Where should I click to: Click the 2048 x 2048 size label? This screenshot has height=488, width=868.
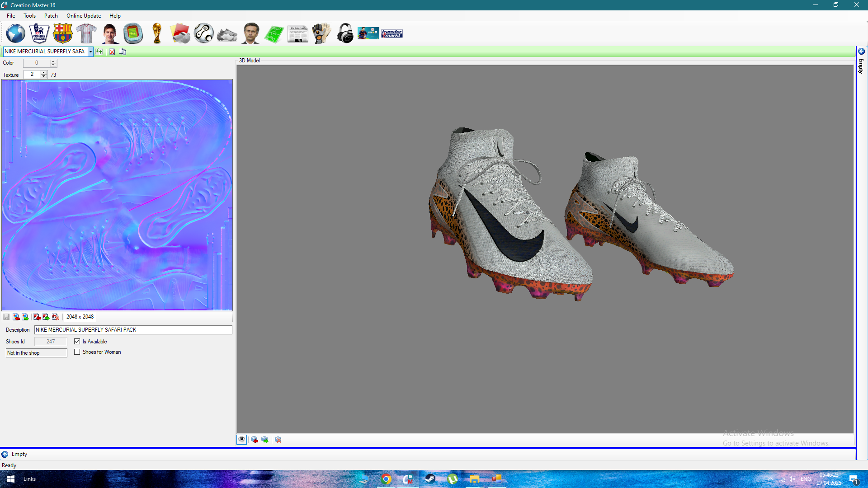point(80,317)
